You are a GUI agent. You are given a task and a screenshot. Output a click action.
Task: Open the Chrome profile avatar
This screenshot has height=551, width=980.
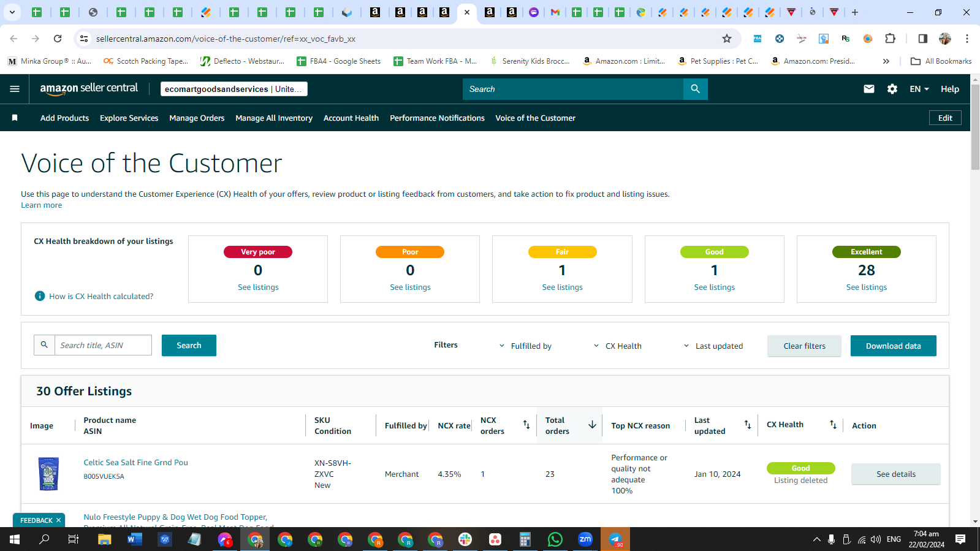[x=945, y=39]
